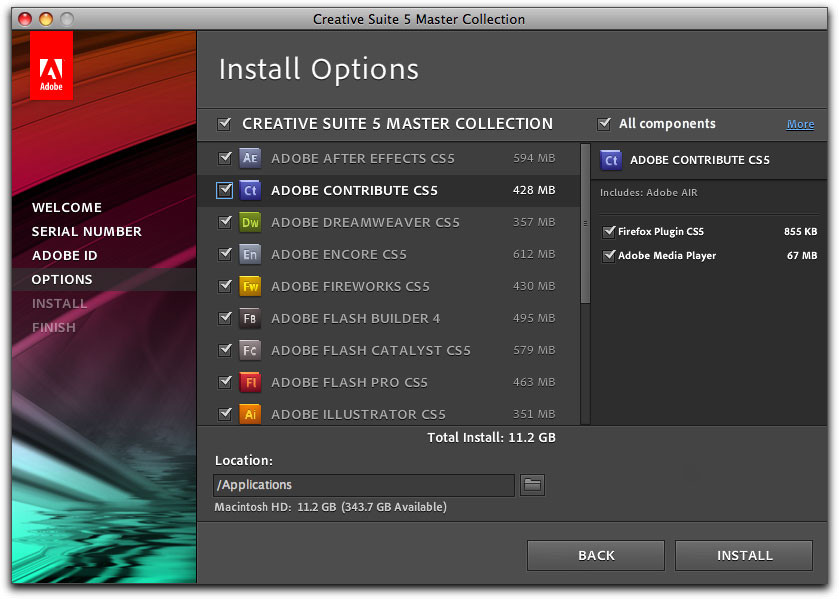Viewport: 839px width, 599px height.
Task: Click the product list scrollbar
Action: (585, 224)
